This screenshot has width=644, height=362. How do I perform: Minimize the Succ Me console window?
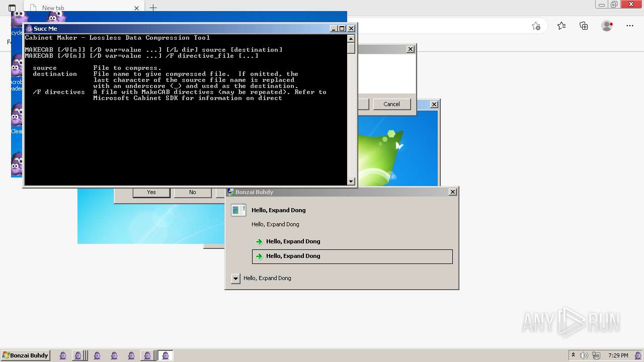tap(334, 29)
